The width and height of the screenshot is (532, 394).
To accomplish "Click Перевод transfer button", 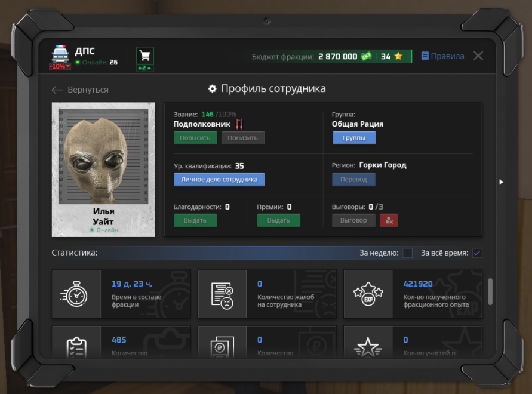I will (x=353, y=180).
